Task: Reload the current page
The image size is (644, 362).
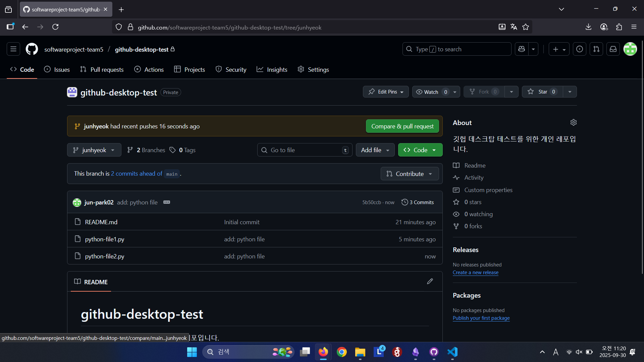Action: (56, 27)
